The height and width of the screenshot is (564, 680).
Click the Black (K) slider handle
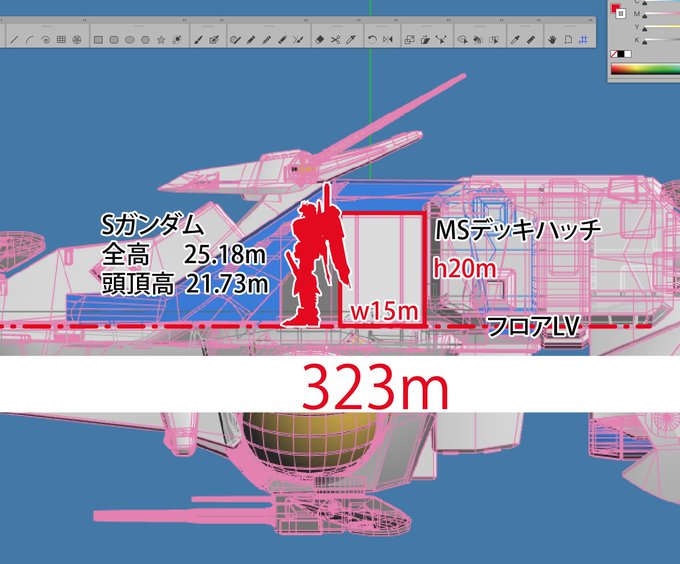644,42
